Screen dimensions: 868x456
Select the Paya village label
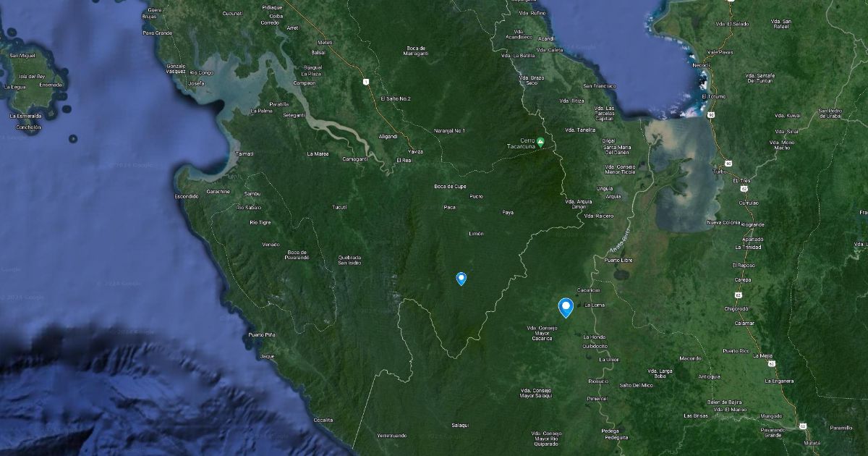508,212
